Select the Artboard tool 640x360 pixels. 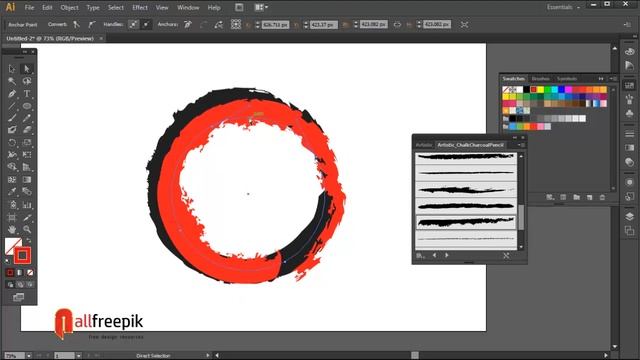point(12,218)
